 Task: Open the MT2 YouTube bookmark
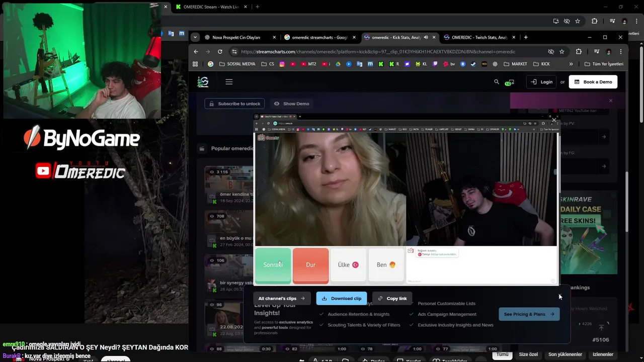[x=309, y=64]
